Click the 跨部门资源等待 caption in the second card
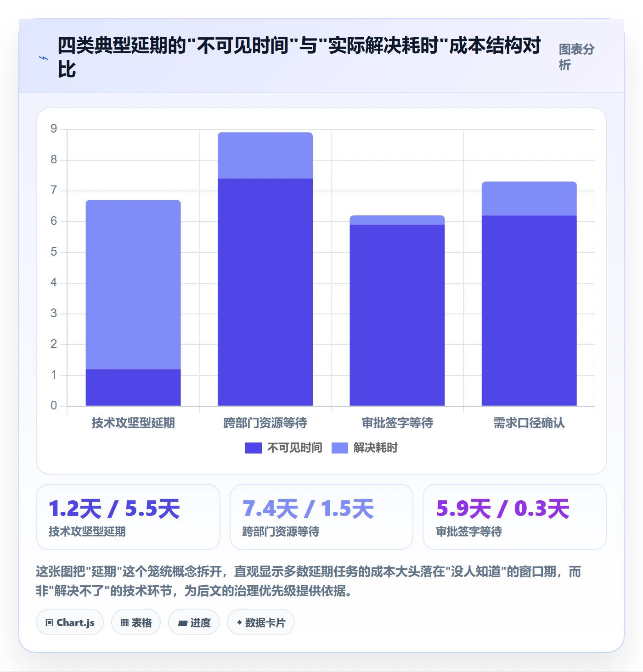 pos(281,532)
